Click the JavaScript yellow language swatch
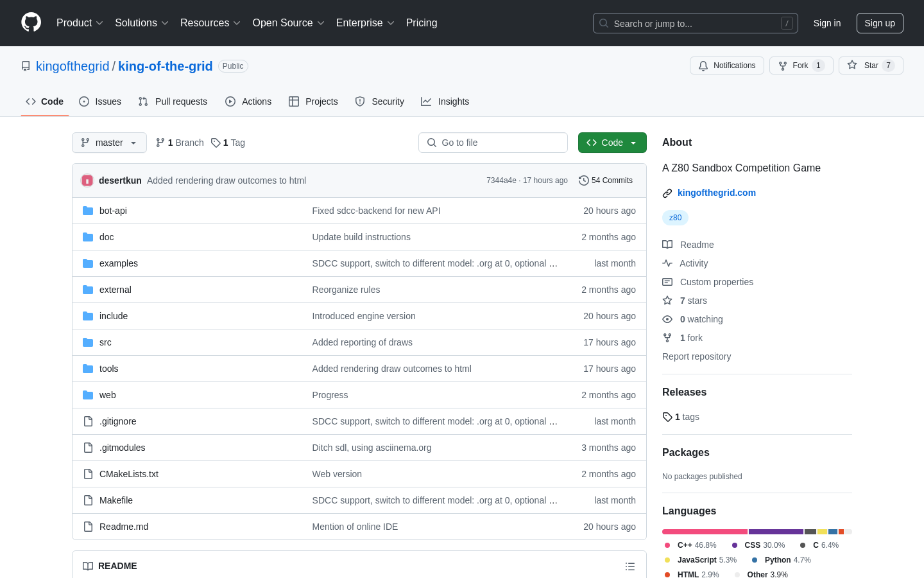This screenshot has height=578, width=924. [x=667, y=560]
